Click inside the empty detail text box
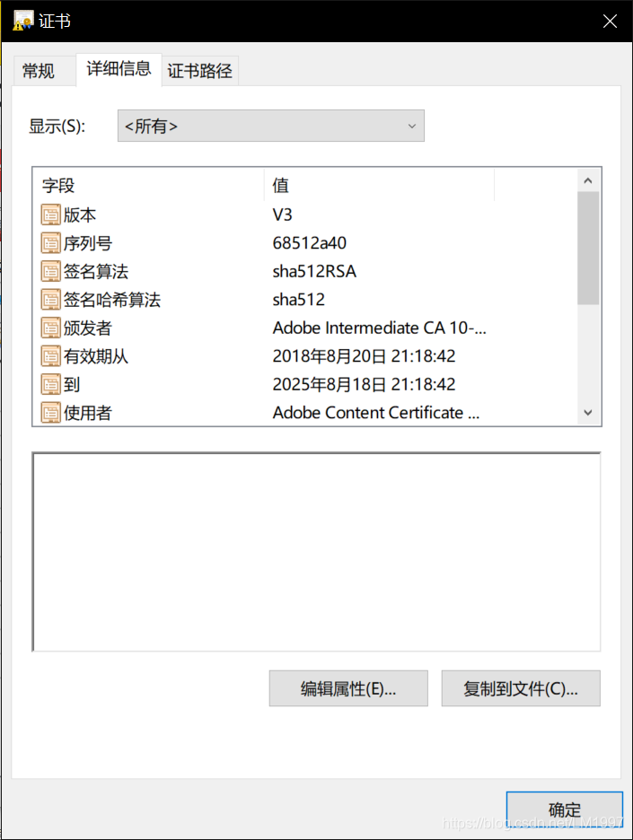Viewport: 633px width, 840px height. coord(316,552)
